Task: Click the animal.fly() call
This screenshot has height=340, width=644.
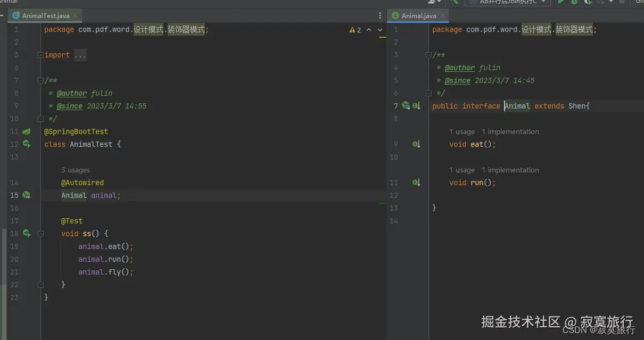Action: pyautogui.click(x=106, y=272)
